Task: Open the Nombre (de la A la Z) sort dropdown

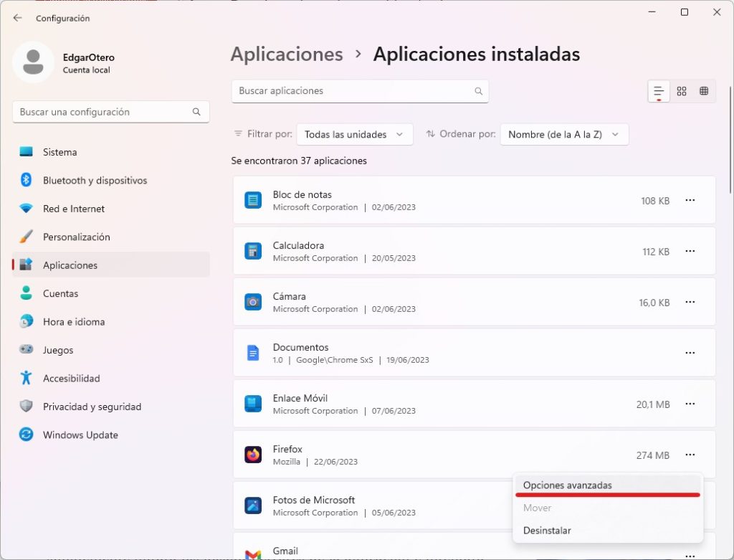Action: coord(564,134)
